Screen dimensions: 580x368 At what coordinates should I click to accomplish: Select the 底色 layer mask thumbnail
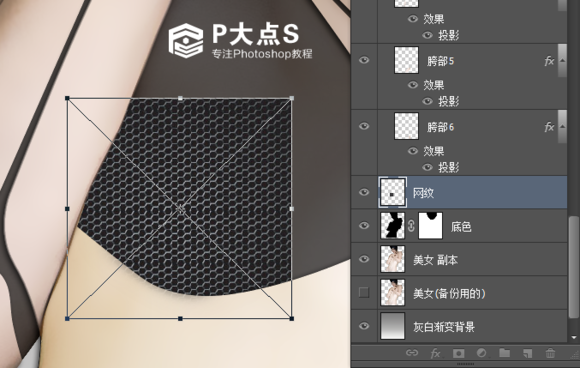click(430, 225)
